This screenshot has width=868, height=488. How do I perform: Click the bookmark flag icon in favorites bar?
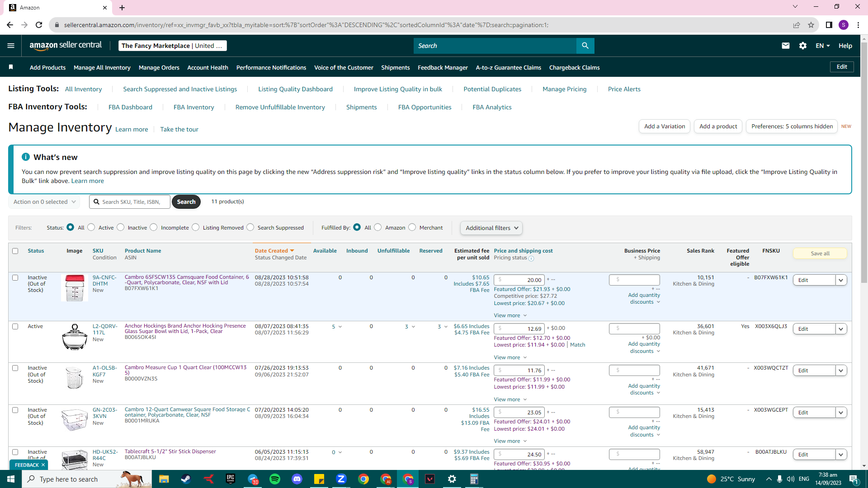pos(11,67)
